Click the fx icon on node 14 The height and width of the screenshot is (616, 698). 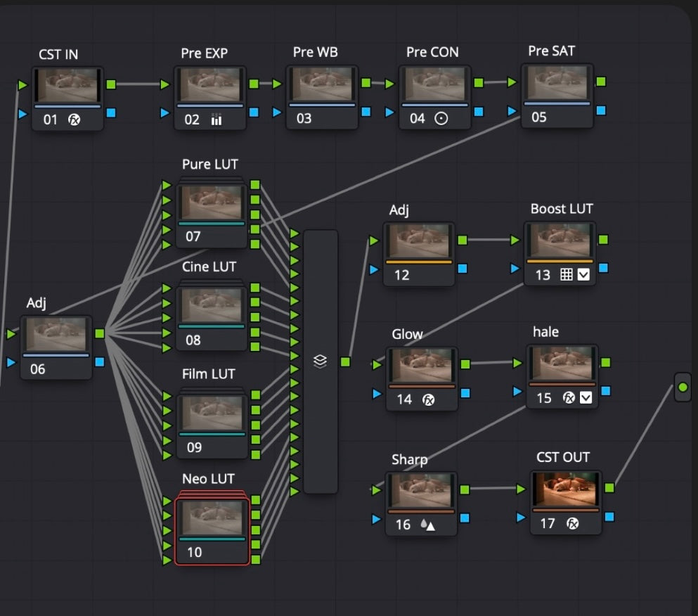pyautogui.click(x=428, y=400)
